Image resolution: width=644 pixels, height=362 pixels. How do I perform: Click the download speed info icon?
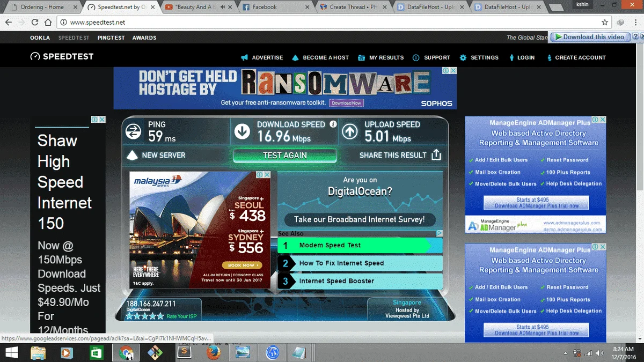[333, 124]
